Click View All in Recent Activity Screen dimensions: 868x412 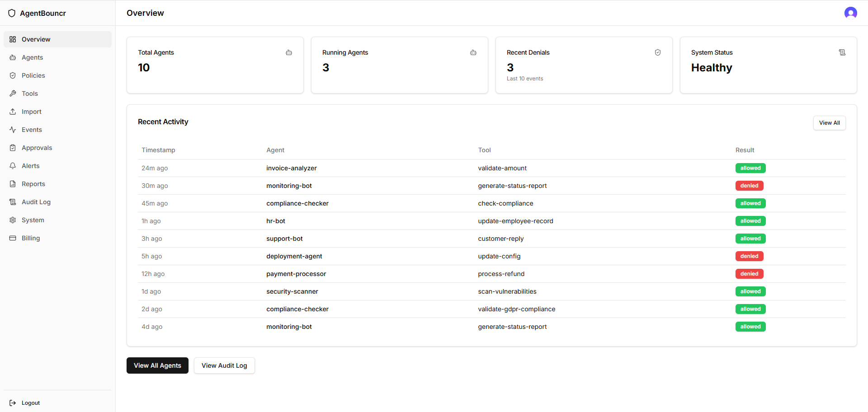tap(829, 122)
